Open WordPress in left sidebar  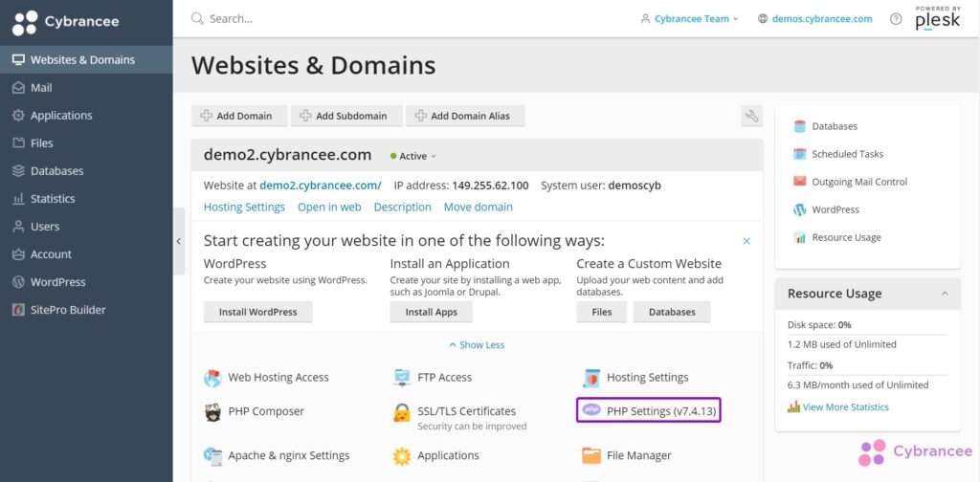pos(86,282)
